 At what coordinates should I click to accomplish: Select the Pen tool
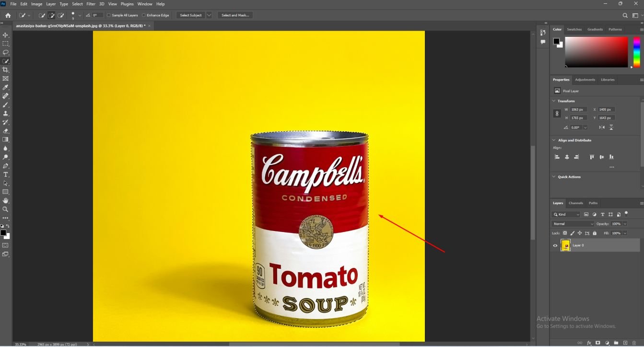click(6, 166)
